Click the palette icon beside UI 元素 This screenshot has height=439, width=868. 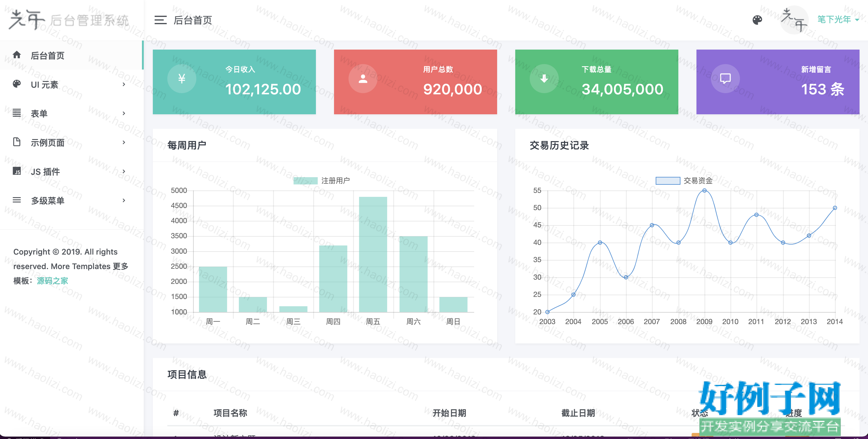click(x=17, y=84)
